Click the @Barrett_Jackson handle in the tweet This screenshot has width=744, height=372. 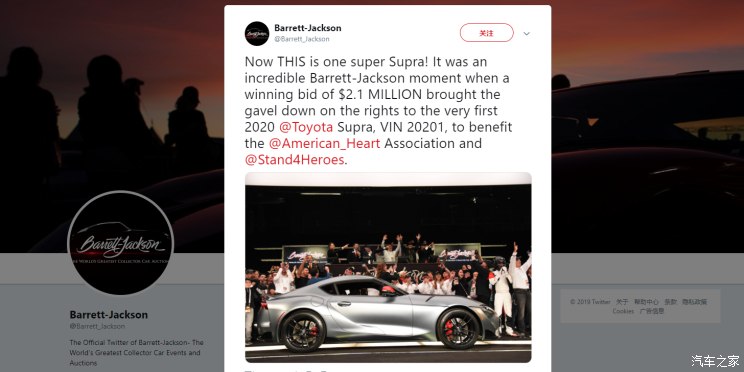click(301, 39)
